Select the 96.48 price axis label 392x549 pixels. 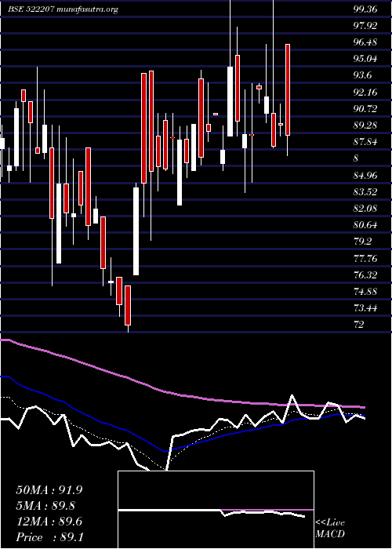coord(365,42)
